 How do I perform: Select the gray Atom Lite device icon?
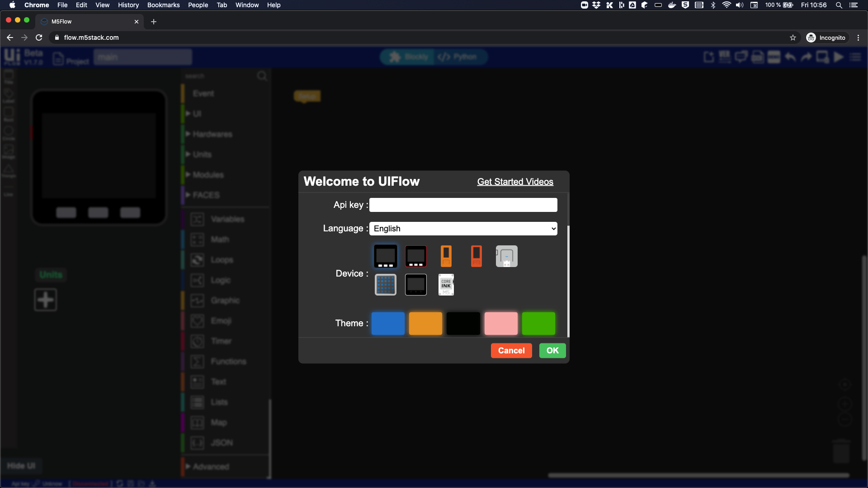point(506,256)
